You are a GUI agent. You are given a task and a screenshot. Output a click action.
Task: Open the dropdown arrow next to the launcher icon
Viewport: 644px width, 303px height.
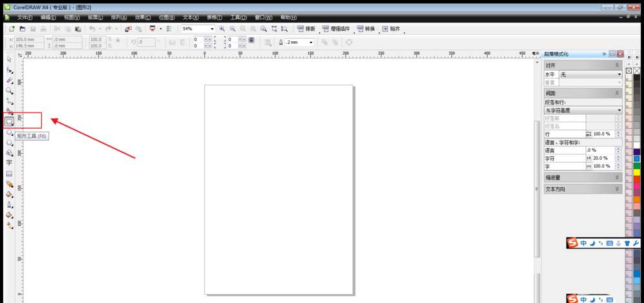[x=160, y=29]
